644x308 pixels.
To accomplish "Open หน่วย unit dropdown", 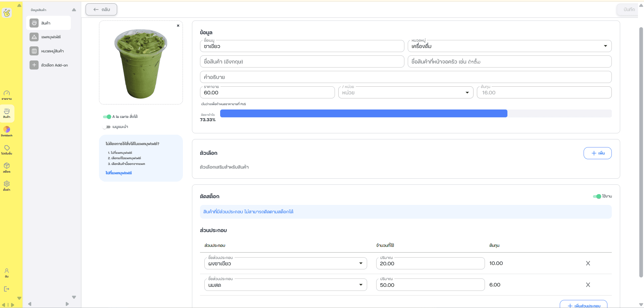I will [x=405, y=92].
